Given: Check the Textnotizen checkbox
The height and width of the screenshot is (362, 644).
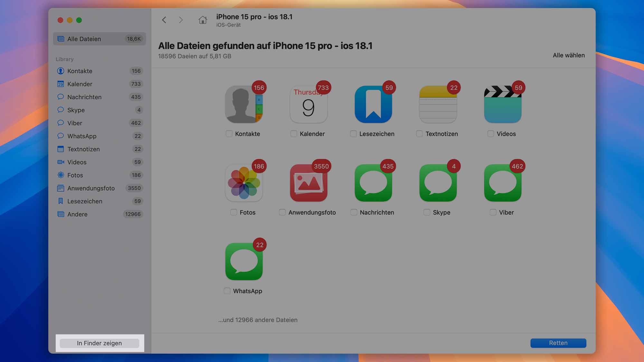Looking at the screenshot, I should click(419, 134).
